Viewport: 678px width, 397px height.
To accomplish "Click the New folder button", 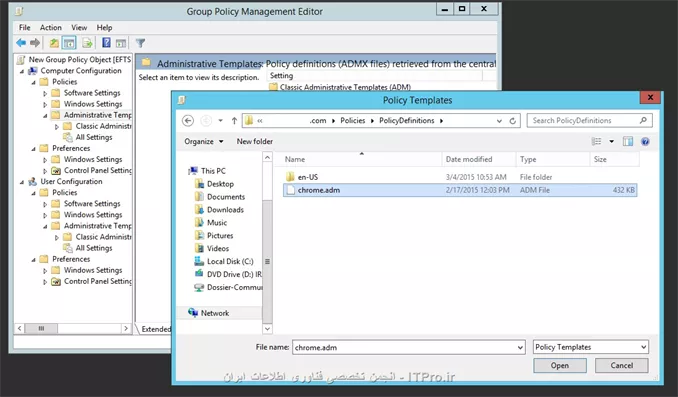I will (x=255, y=141).
